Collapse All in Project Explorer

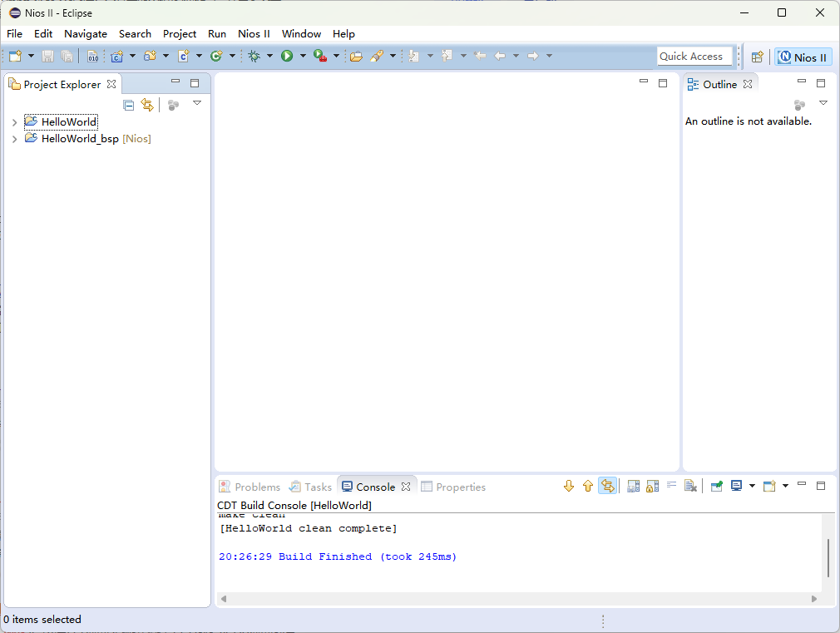tap(129, 105)
